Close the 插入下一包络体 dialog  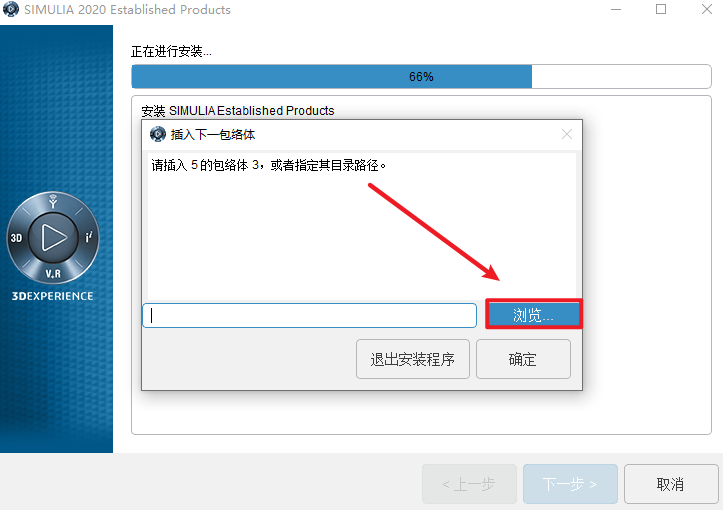(567, 134)
